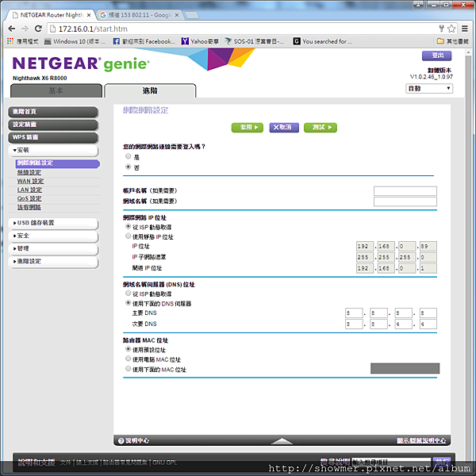
Task: Open the QoS Setup link
Action: (x=29, y=198)
